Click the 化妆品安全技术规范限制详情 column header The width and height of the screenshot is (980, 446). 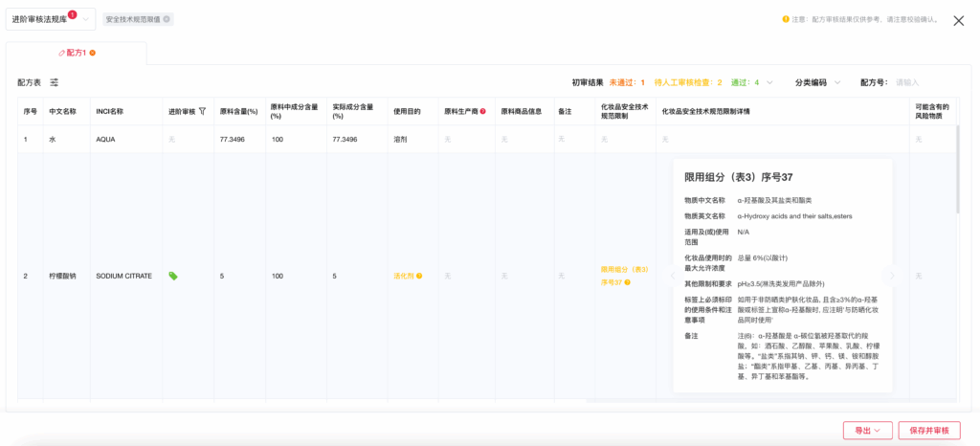(783, 111)
